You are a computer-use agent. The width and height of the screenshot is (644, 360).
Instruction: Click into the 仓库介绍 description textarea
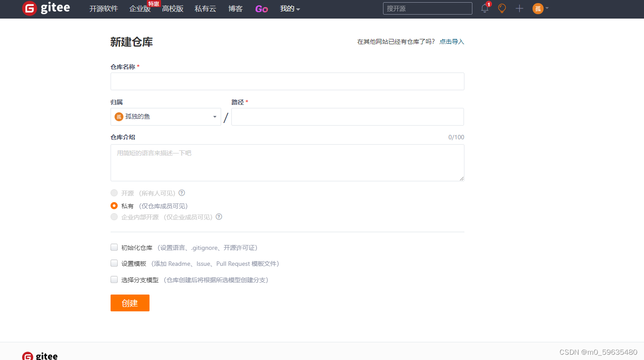(287, 163)
